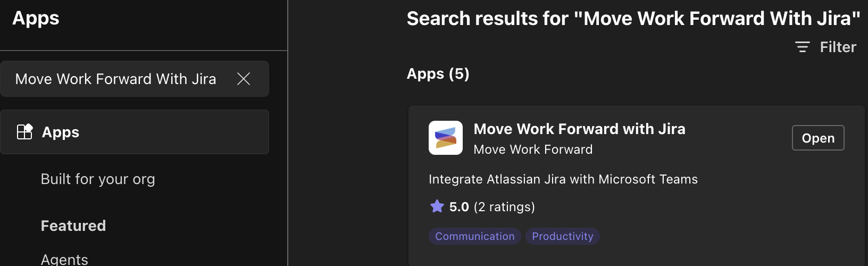Open Filter options via the Filter label

pos(838,47)
